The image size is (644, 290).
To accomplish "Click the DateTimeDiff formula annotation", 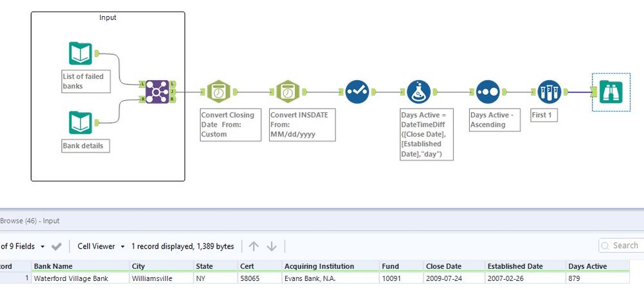I will (x=427, y=134).
